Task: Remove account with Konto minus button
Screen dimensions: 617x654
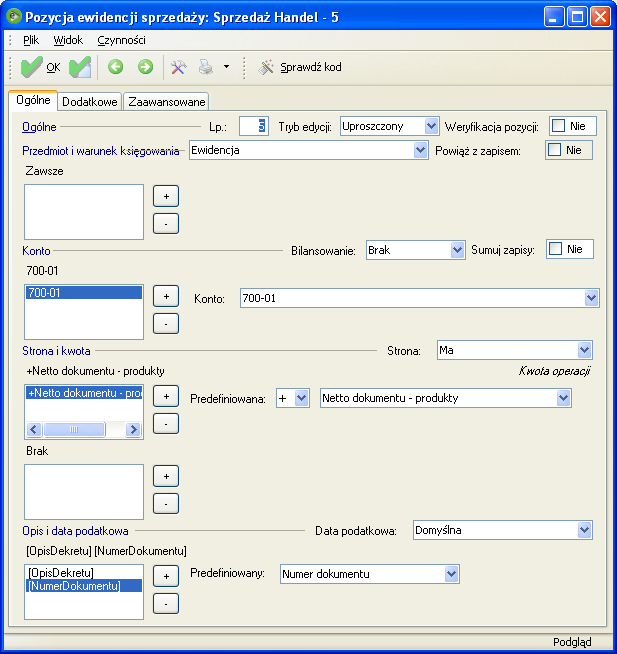Action: pos(166,324)
